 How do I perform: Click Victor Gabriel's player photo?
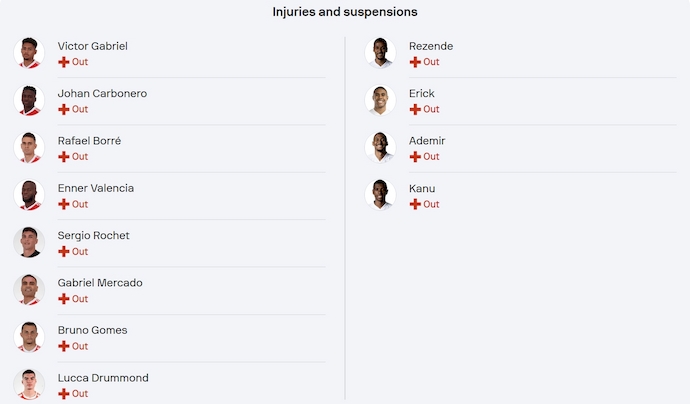(29, 53)
